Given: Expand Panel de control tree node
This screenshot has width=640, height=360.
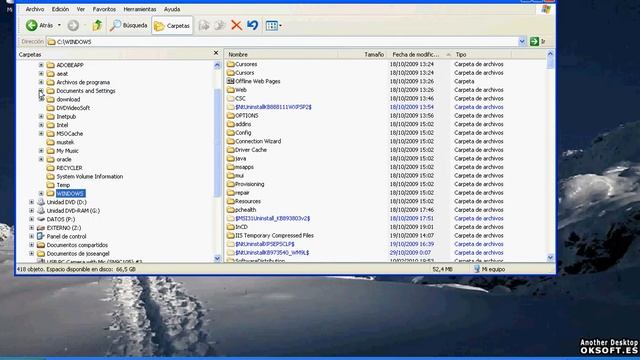Looking at the screenshot, I should [x=31, y=236].
